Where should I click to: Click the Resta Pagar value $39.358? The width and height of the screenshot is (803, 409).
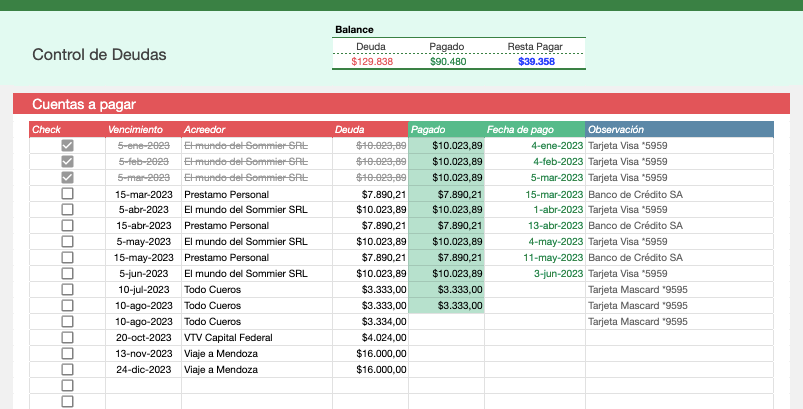(x=536, y=62)
